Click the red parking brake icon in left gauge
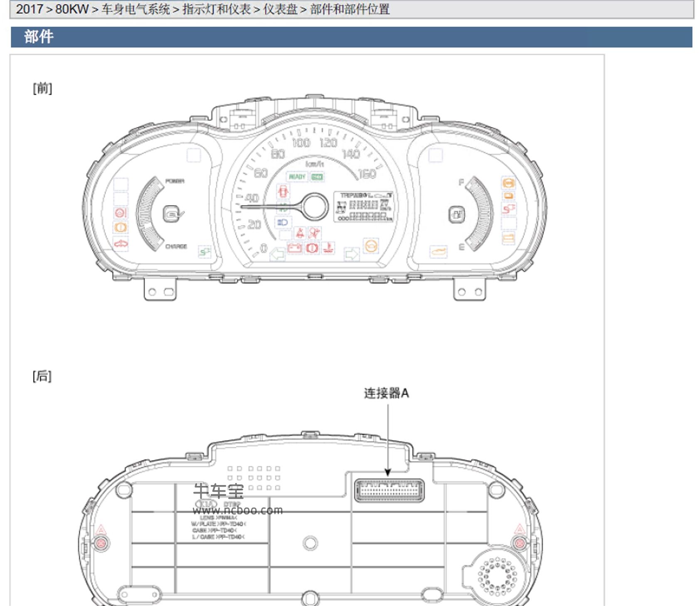Screen dimensions: 700x606 coord(121,213)
